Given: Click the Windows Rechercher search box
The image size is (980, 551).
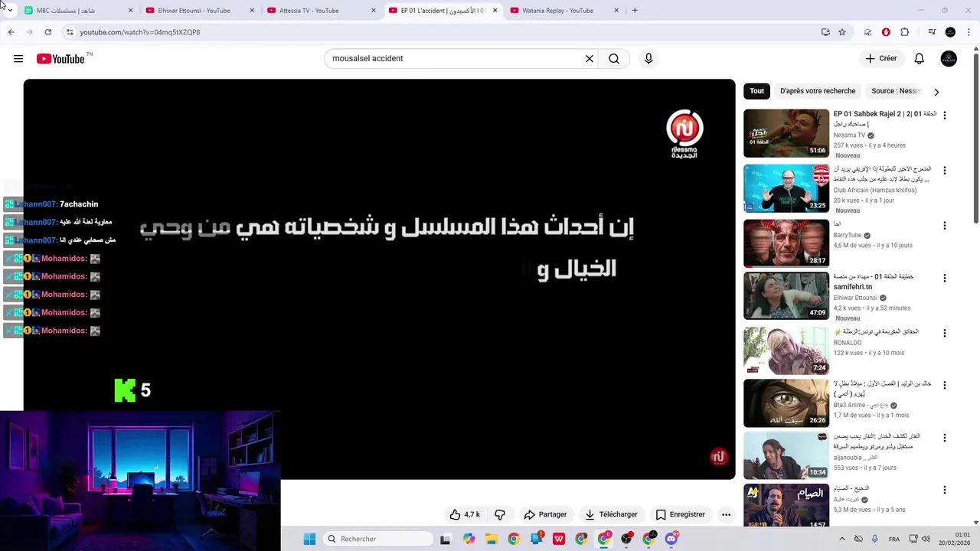Looking at the screenshot, I should point(377,539).
